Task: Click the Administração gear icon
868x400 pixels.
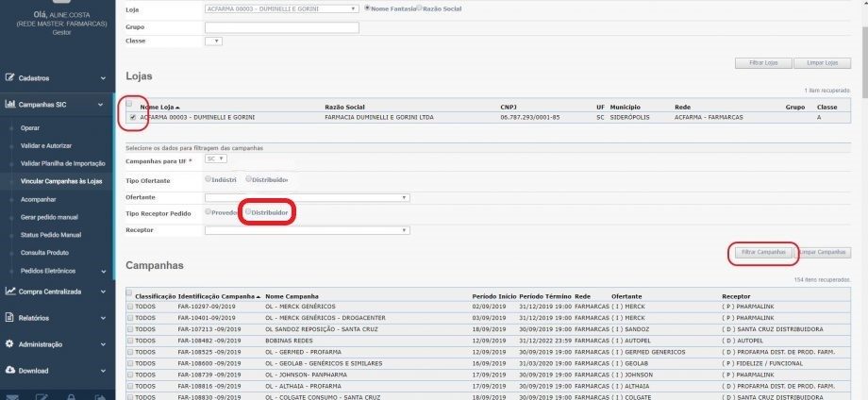Action: pyautogui.click(x=10, y=344)
